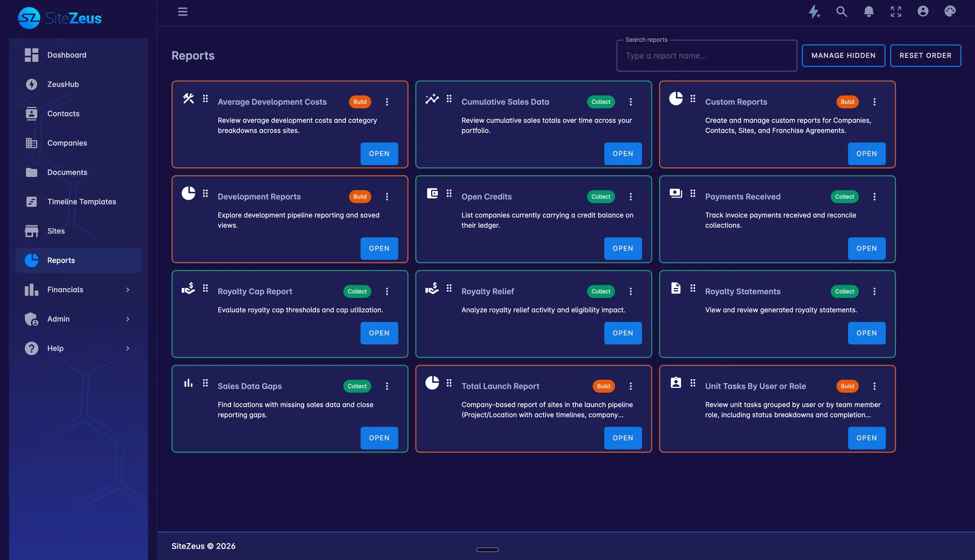
Task: Click the Documents icon in the sidebar
Action: (31, 172)
